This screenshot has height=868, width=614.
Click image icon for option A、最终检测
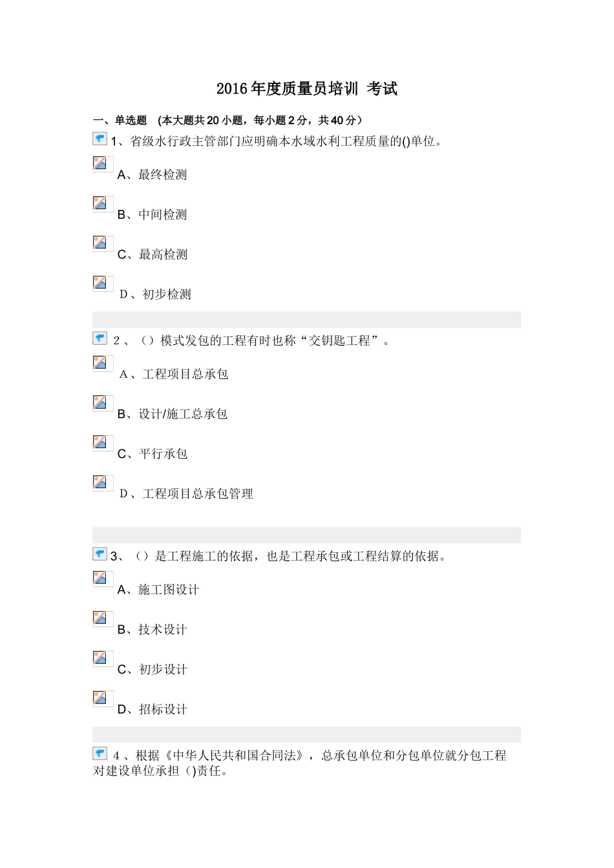(100, 163)
